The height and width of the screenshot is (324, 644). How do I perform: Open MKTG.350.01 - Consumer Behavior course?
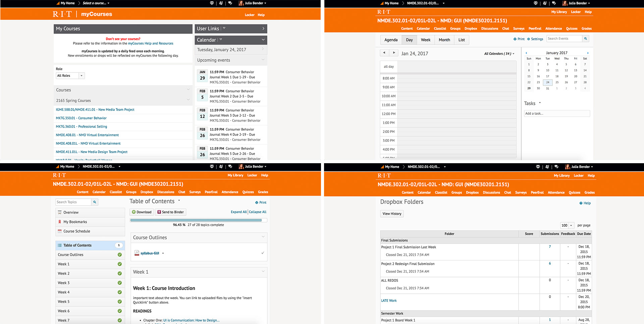click(x=81, y=118)
